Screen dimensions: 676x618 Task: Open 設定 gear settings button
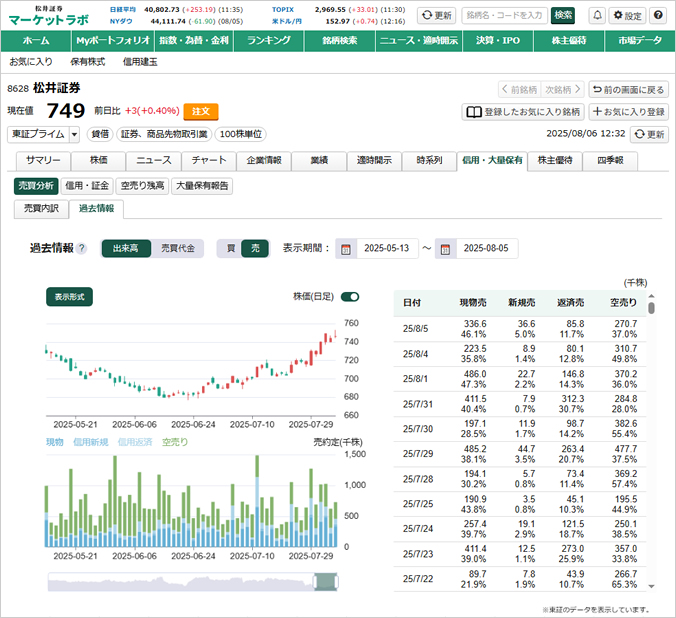coord(627,16)
